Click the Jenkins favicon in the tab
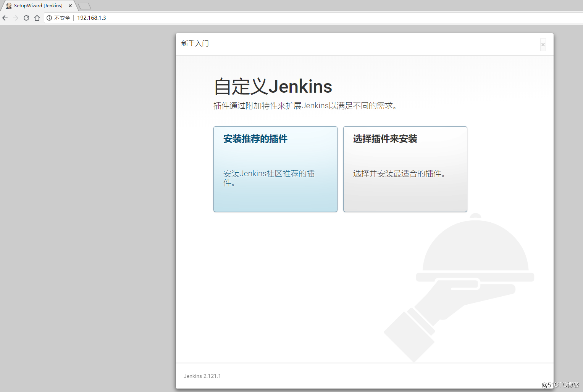 click(9, 6)
